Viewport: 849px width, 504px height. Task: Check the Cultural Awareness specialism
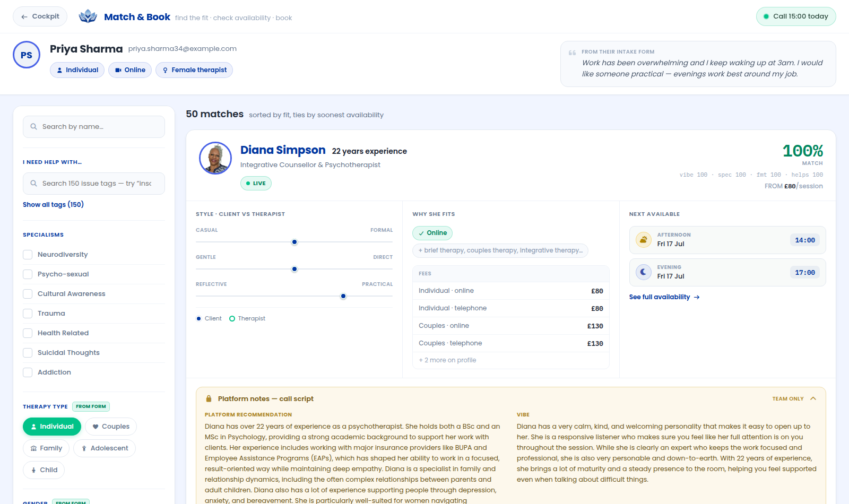click(28, 294)
